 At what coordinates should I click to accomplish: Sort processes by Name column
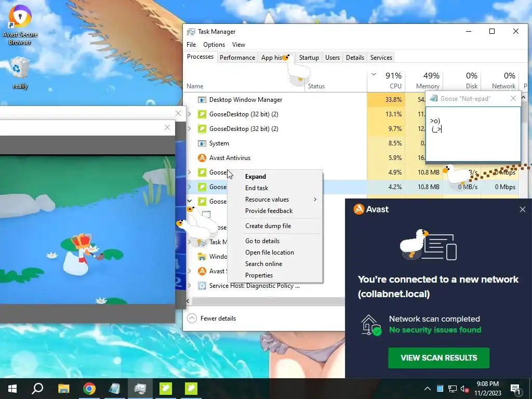pyautogui.click(x=195, y=86)
